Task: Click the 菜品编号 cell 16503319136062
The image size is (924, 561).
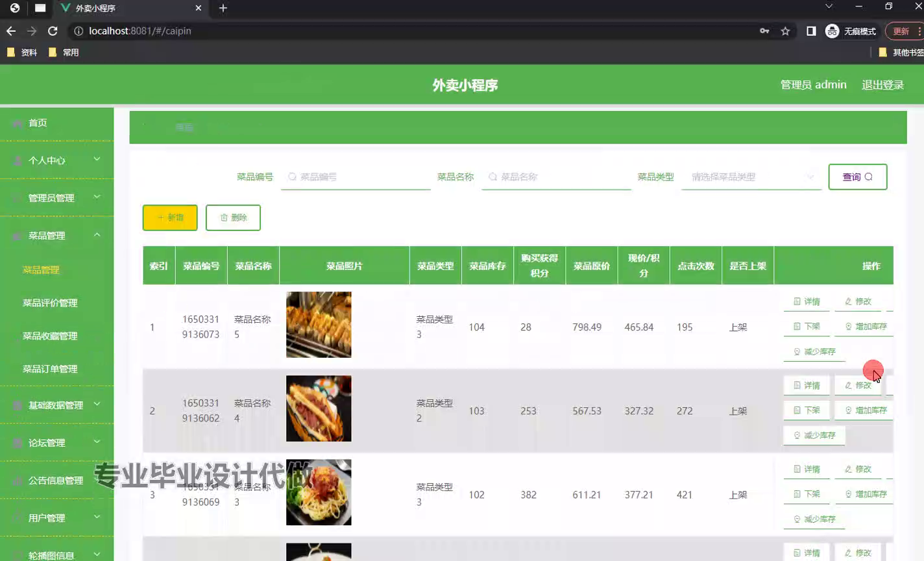Action: [x=201, y=410]
